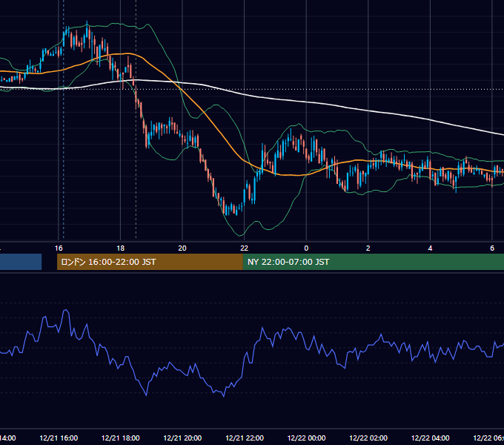Click the "6" hour label on chart axis
This screenshot has width=504, height=445.
pyautogui.click(x=492, y=248)
